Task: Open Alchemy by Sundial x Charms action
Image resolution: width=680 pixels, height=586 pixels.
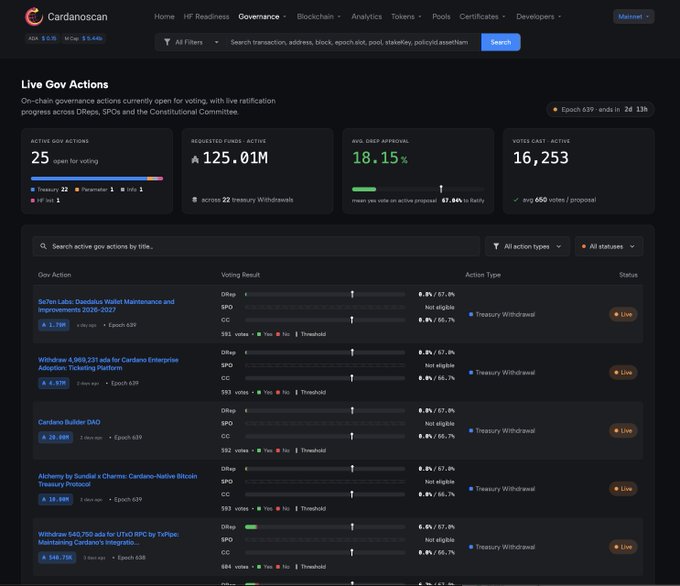Action: click(x=118, y=480)
